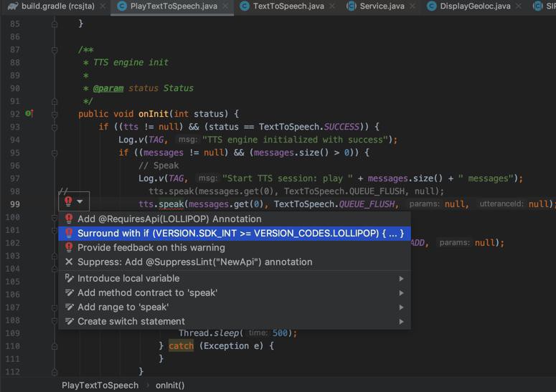Click the red bulb icon beside Add @RequiresApi
The width and height of the screenshot is (556, 392).
pos(69,219)
